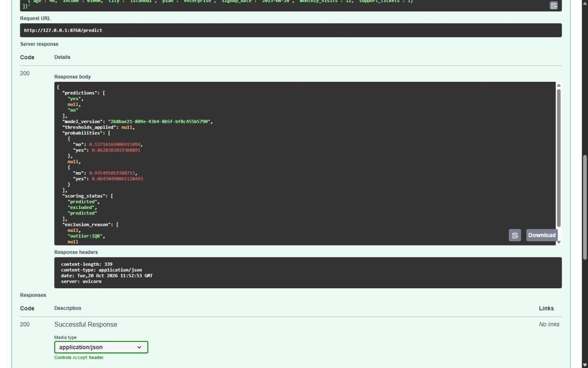
Task: Click the 200 code next to Response body
Action: pyautogui.click(x=25, y=74)
